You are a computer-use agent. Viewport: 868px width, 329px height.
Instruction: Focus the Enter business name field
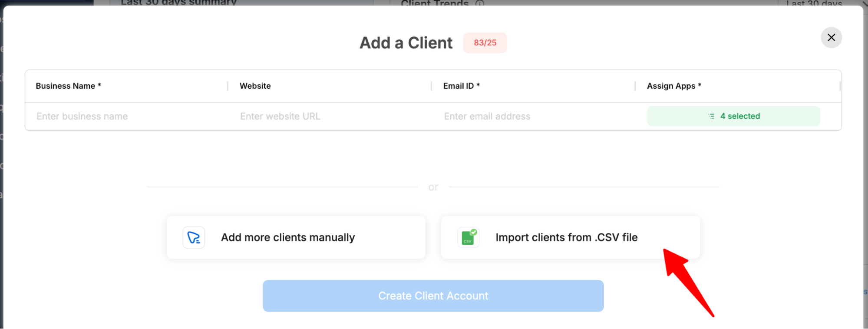coord(127,116)
